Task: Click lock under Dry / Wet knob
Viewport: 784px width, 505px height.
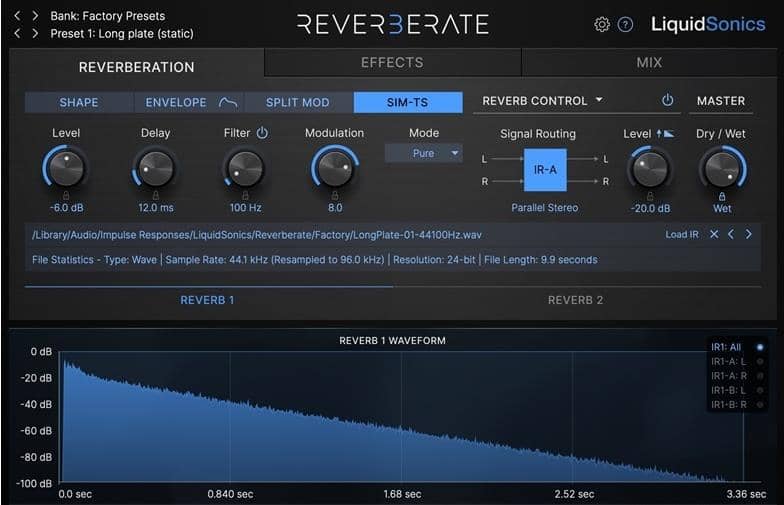Action: click(x=722, y=196)
